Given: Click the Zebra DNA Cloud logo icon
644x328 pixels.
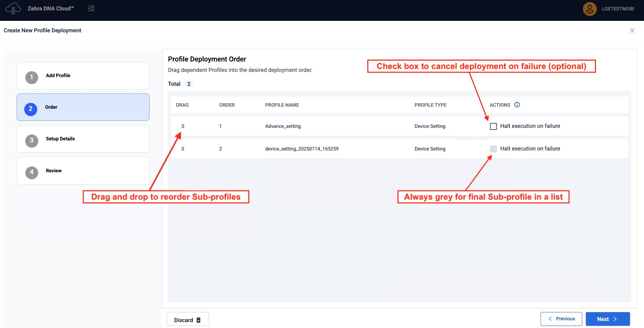Looking at the screenshot, I should pos(13,8).
